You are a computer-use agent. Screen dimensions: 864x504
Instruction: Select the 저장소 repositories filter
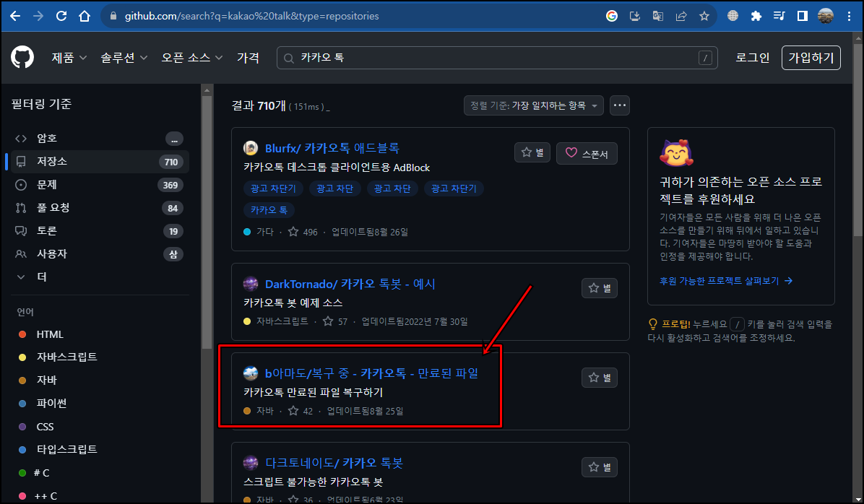coord(99,162)
